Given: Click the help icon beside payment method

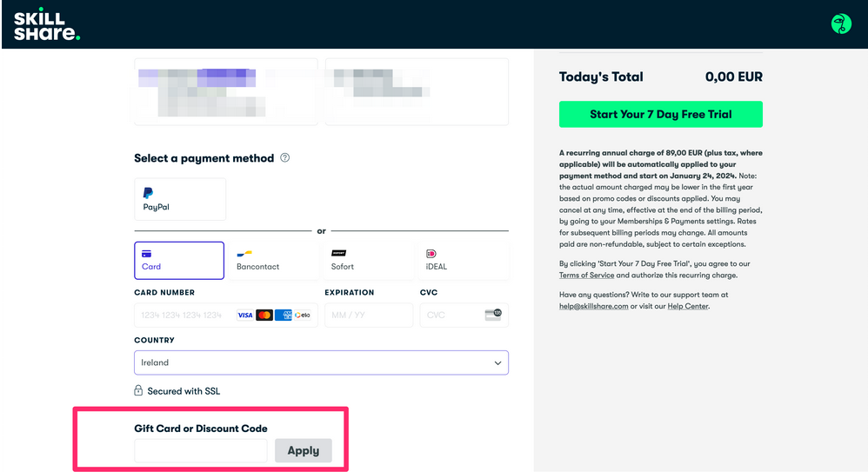Looking at the screenshot, I should (x=285, y=158).
